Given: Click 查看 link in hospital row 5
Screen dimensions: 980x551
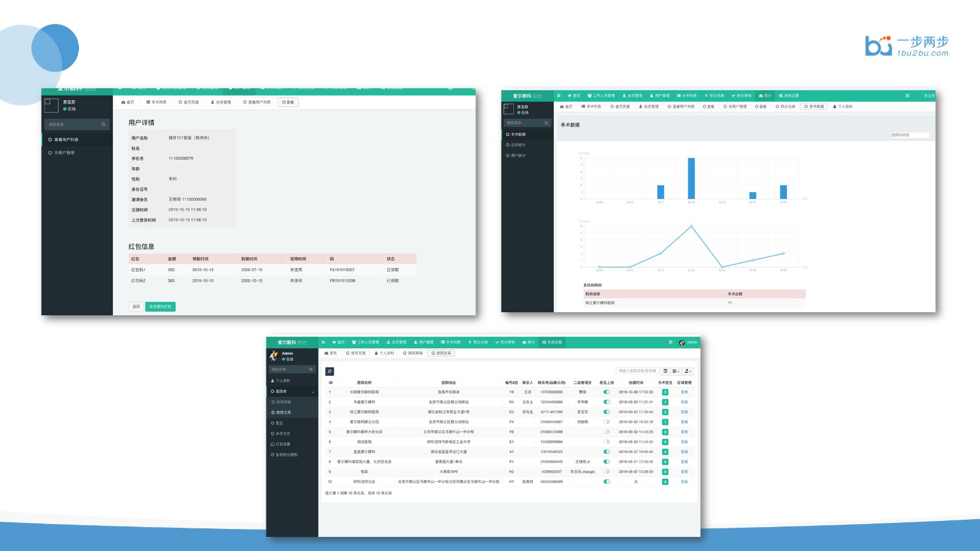Looking at the screenshot, I should [x=684, y=432].
